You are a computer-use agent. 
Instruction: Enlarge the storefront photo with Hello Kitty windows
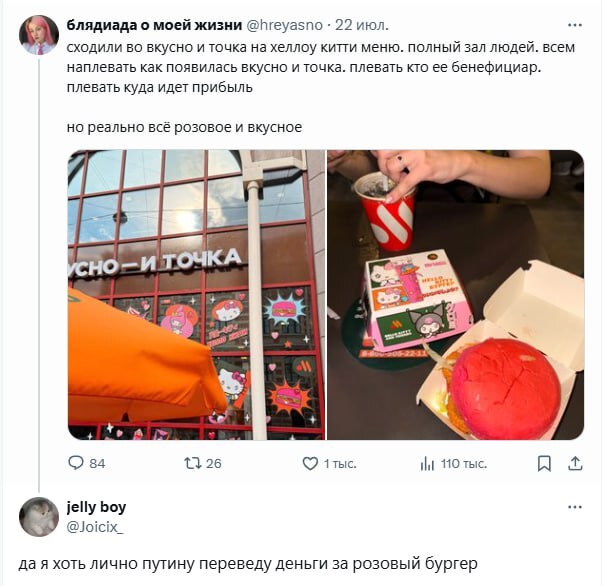coord(197,295)
